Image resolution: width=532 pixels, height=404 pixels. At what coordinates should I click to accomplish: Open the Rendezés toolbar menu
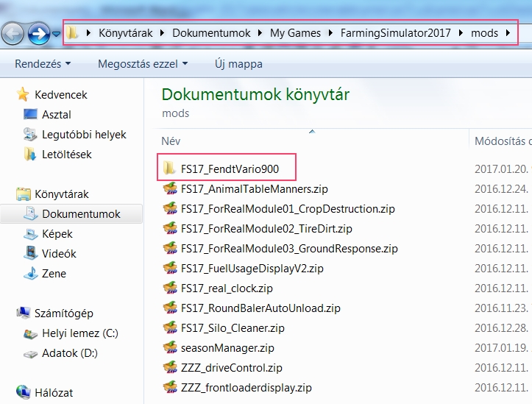pyautogui.click(x=43, y=64)
